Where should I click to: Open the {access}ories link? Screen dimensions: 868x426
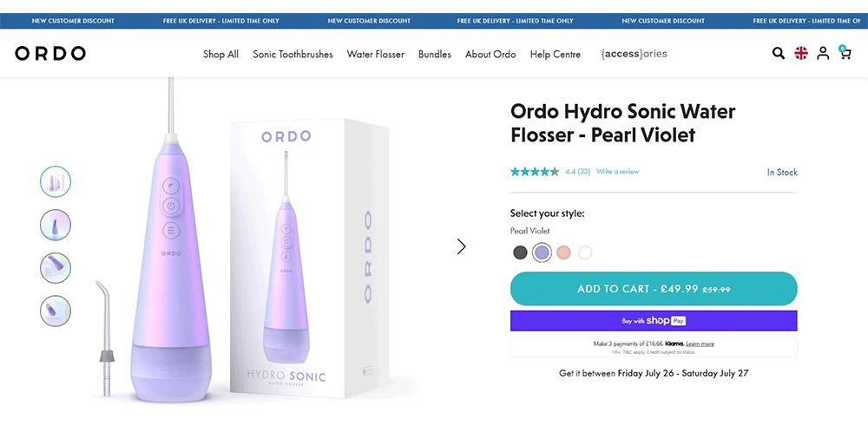[634, 54]
